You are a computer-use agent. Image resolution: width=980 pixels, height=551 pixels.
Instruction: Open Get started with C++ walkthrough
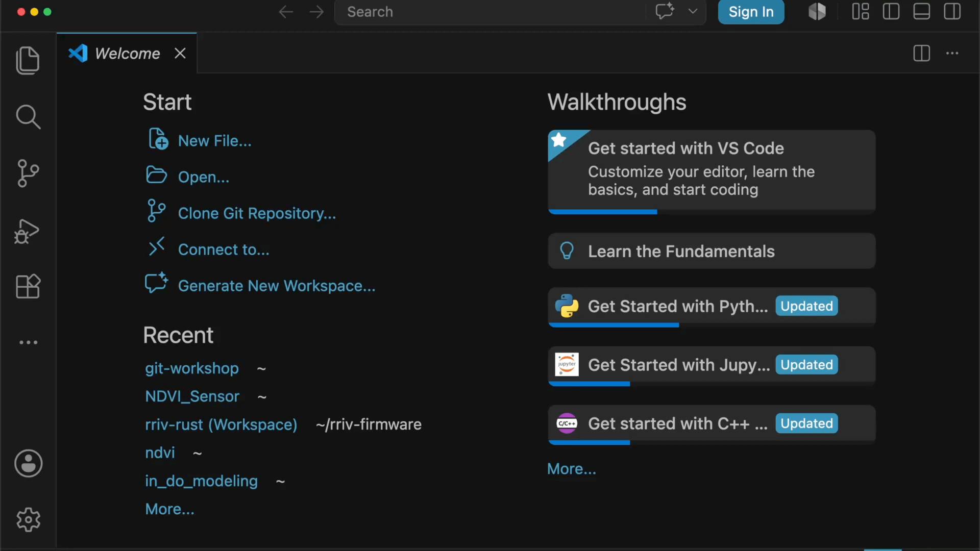[712, 425]
